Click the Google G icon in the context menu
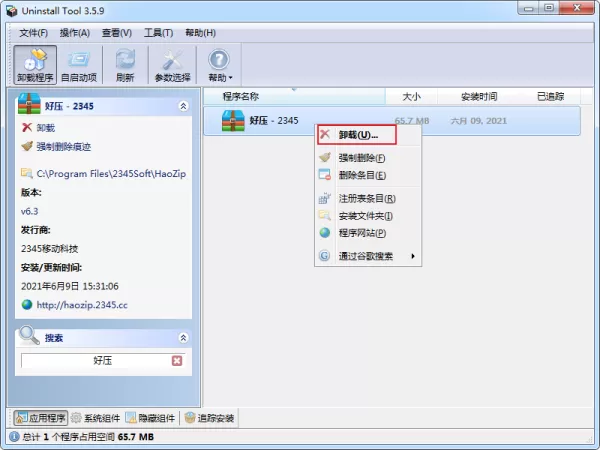Image resolution: width=600 pixels, height=450 pixels. [325, 255]
